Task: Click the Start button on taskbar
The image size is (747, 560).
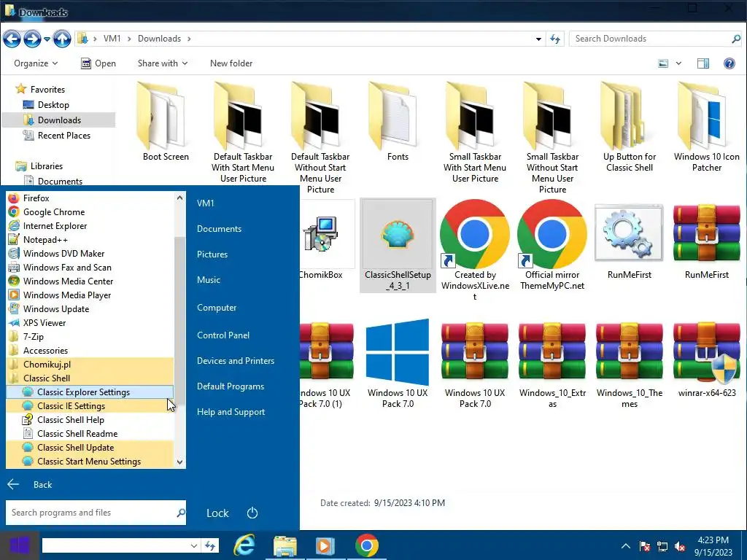Action: [x=20, y=545]
